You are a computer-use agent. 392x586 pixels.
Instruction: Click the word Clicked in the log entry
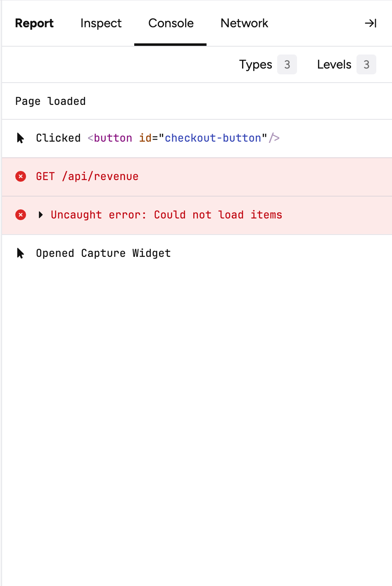pos(58,138)
